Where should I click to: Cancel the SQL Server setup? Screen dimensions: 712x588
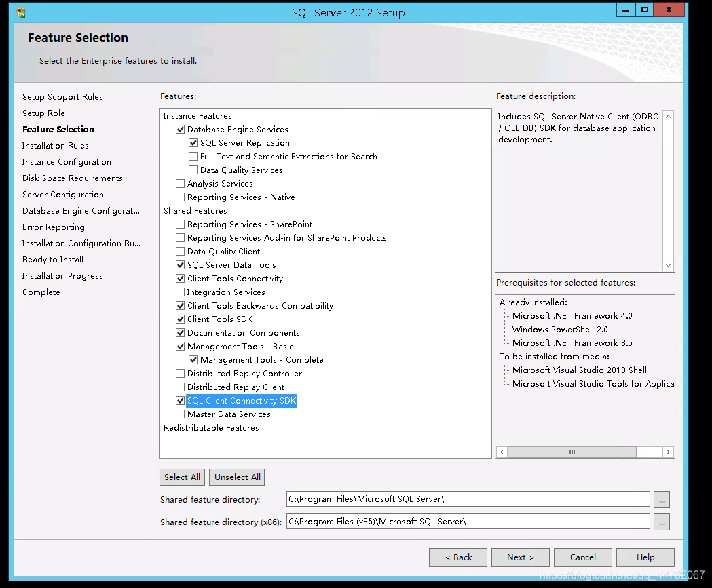pos(583,557)
